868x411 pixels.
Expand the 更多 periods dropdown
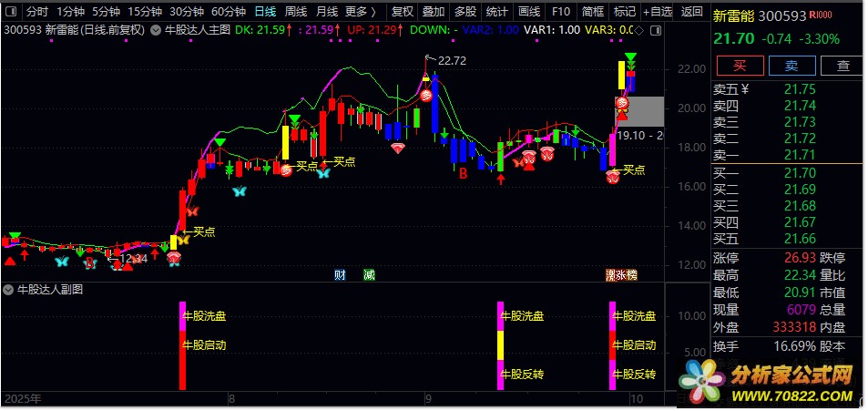point(361,11)
